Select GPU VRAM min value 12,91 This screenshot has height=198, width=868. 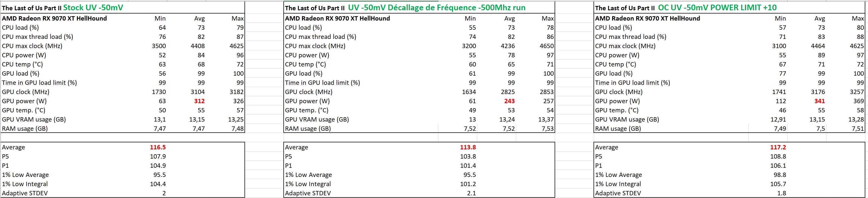point(778,120)
